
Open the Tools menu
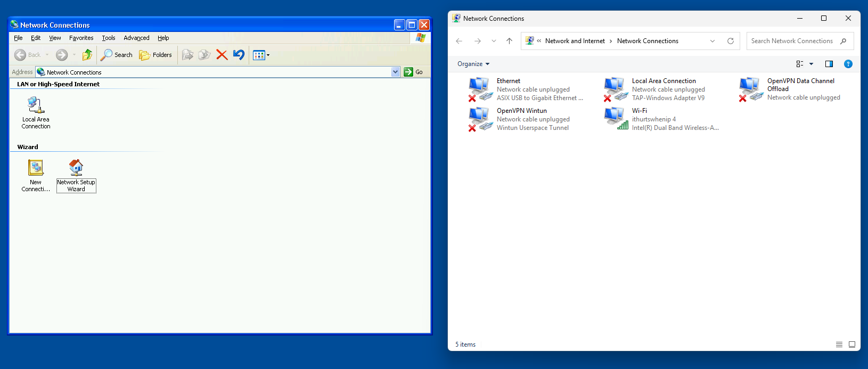pos(109,38)
